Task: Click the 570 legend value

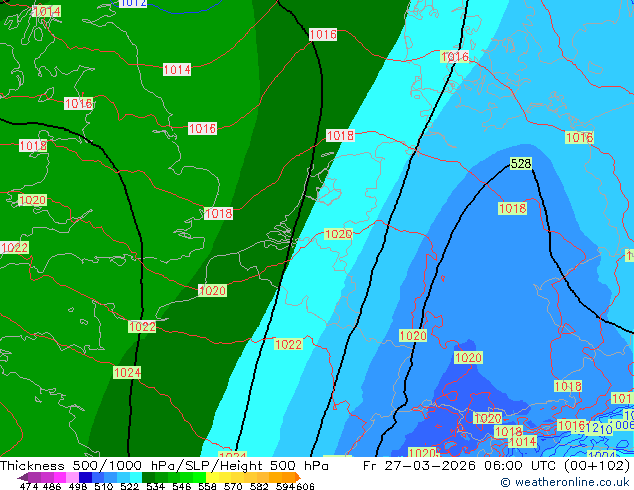Action: coord(233,486)
